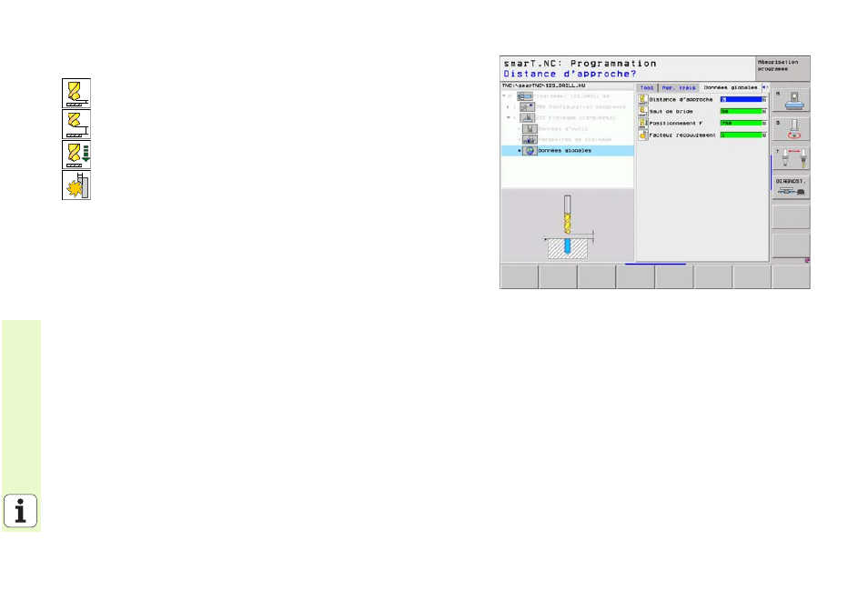Click the Facteur recouvrement label text
This screenshot has width=868, height=611.
point(682,135)
